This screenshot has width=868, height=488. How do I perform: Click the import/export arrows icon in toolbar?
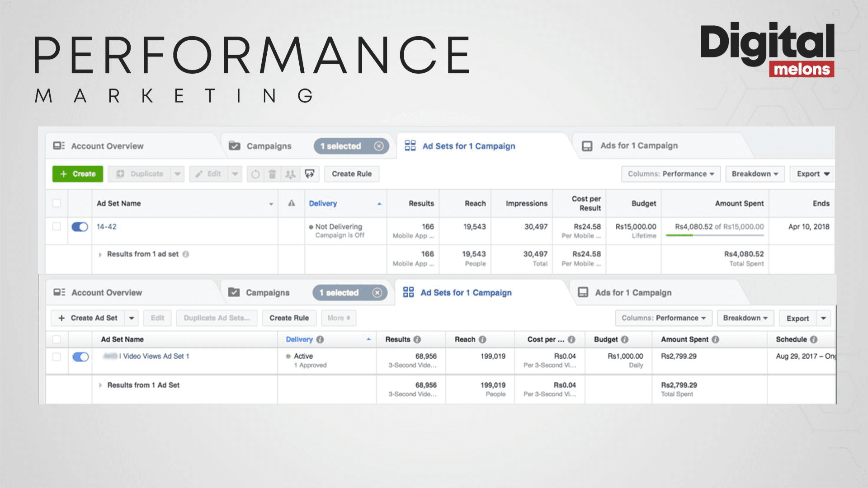pos(310,174)
